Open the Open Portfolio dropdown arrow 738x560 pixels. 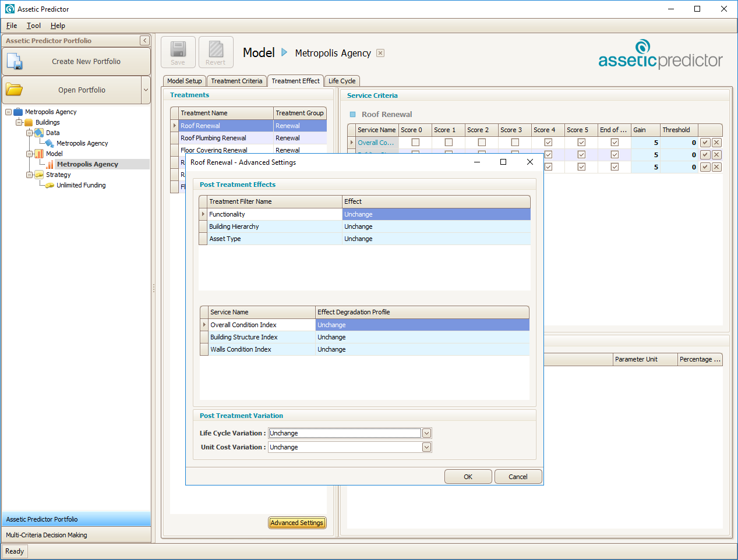coord(146,90)
